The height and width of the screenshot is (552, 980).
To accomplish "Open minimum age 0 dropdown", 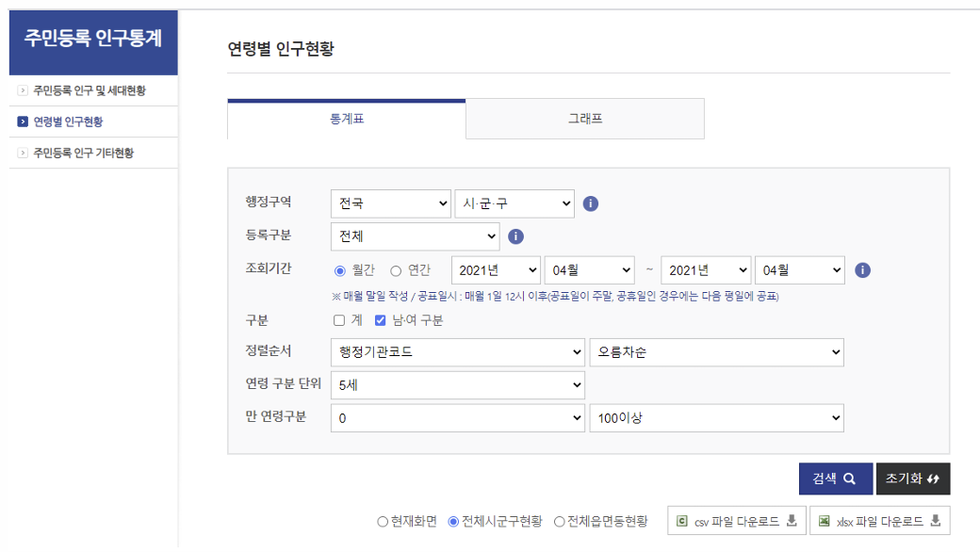I will pos(458,418).
